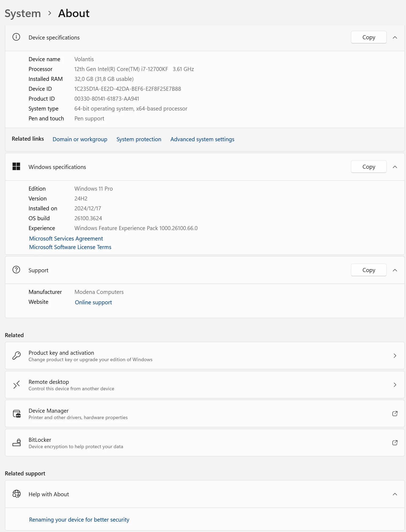Click the Device Manager icon
Viewport: 406px width, 532px height.
pyautogui.click(x=17, y=414)
